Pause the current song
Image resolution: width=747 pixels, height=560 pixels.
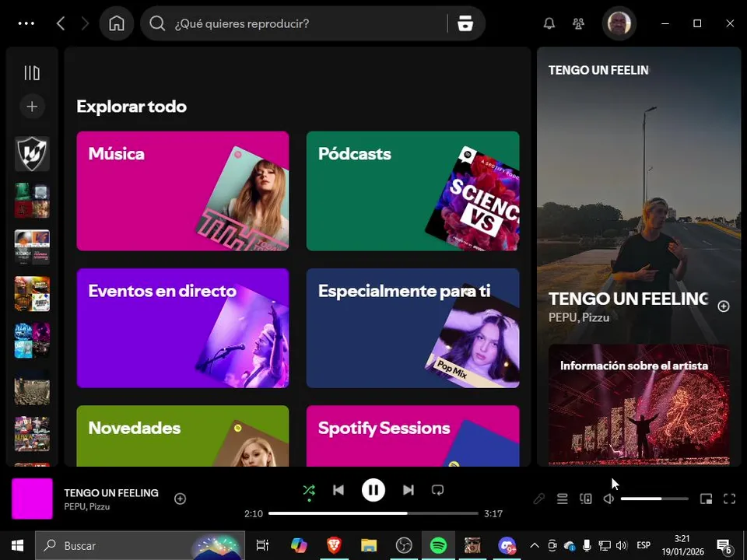tap(373, 490)
